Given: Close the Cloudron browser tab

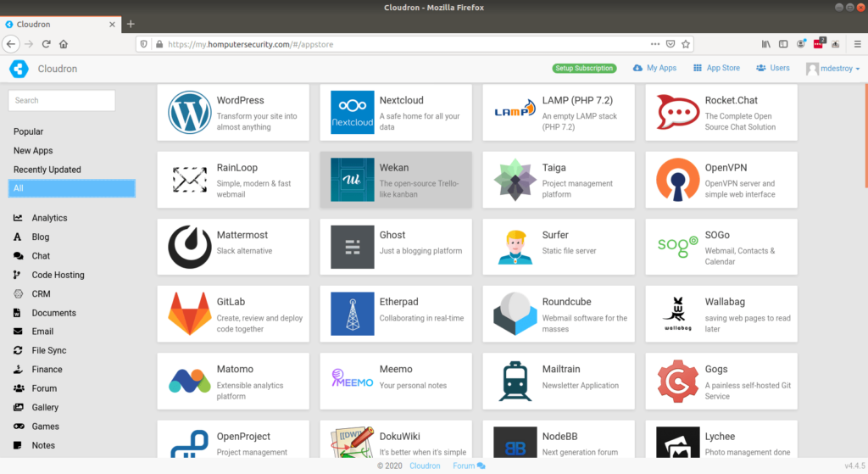Looking at the screenshot, I should tap(113, 25).
